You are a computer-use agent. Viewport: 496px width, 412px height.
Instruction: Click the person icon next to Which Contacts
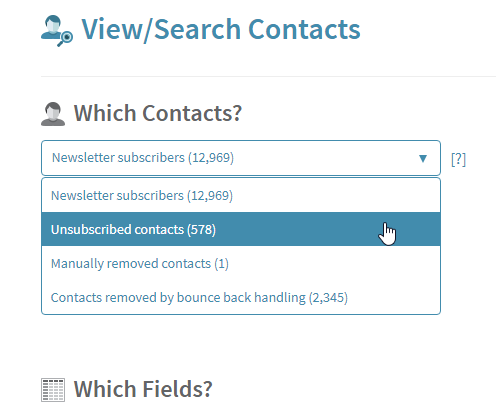(53, 114)
